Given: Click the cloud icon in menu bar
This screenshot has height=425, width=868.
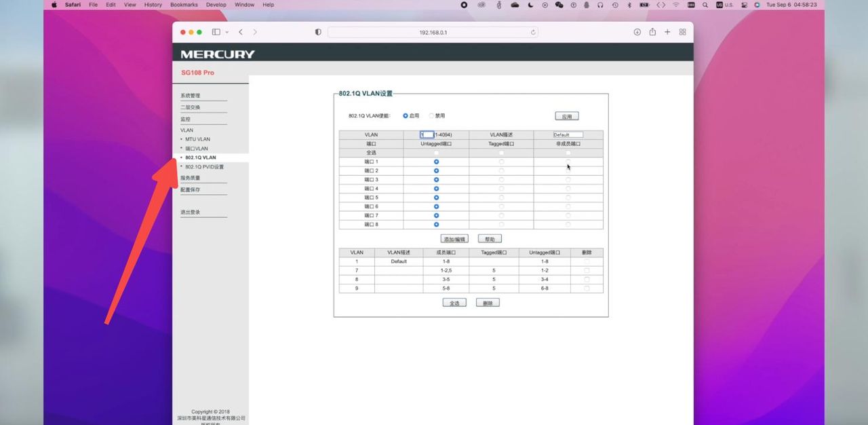Looking at the screenshot, I should [x=515, y=5].
